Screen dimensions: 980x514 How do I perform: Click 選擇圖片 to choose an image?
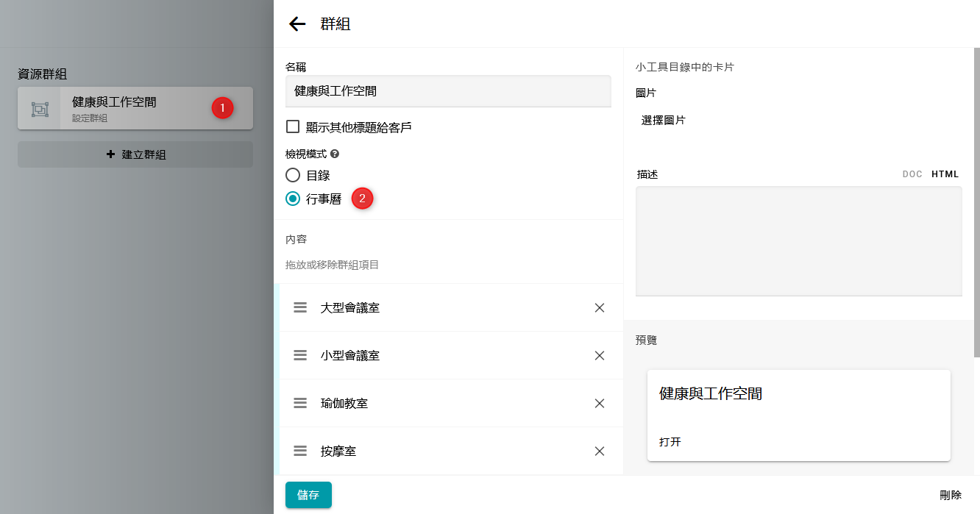point(663,120)
